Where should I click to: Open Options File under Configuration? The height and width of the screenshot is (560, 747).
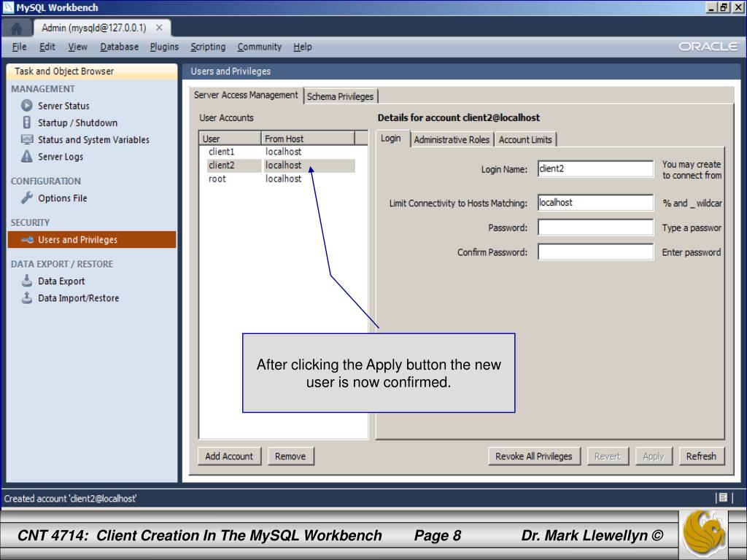click(63, 198)
